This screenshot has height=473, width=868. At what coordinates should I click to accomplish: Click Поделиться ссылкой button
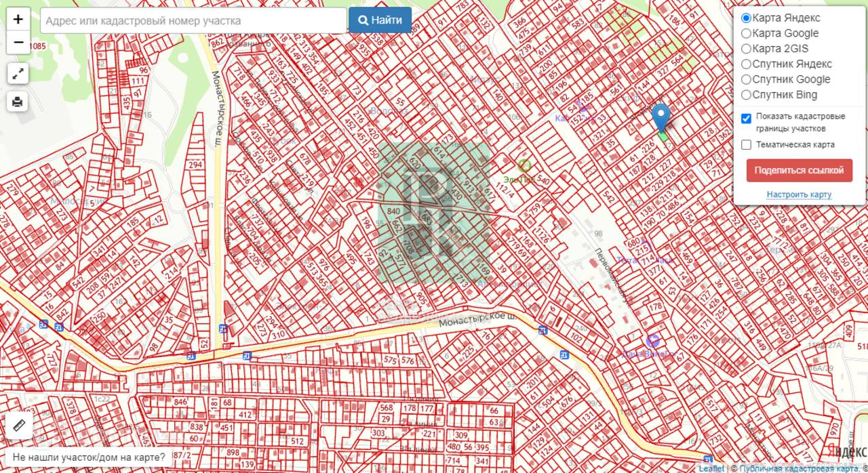799,170
